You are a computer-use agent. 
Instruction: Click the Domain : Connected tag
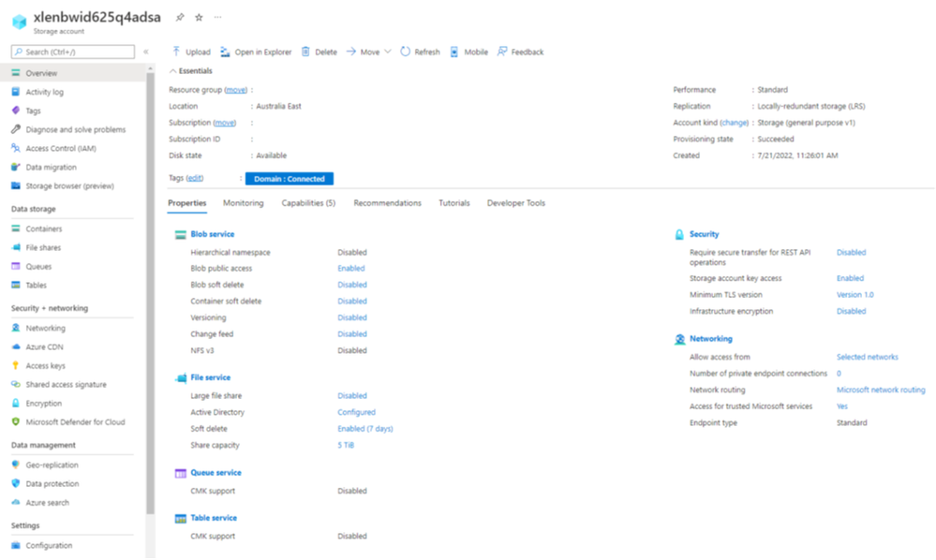click(290, 178)
